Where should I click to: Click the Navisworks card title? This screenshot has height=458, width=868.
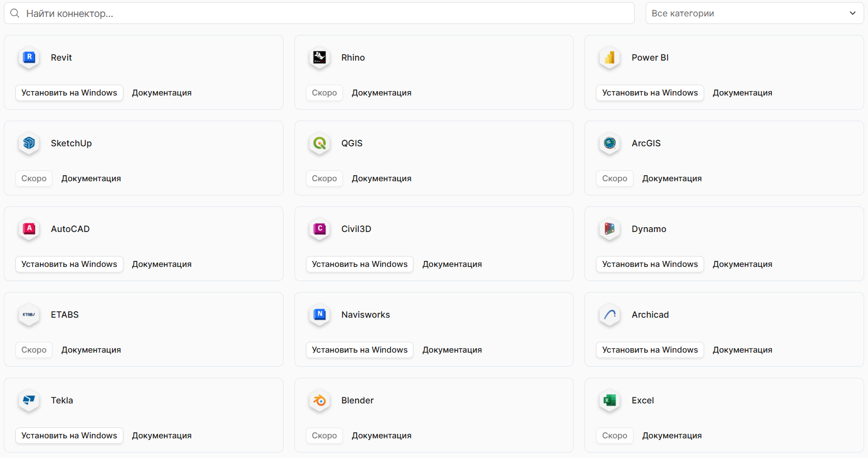(365, 314)
